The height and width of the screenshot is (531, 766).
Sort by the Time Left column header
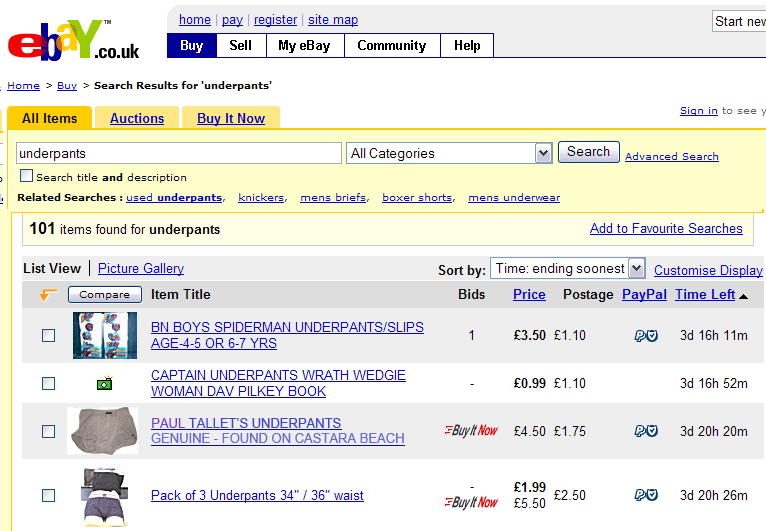pos(705,294)
